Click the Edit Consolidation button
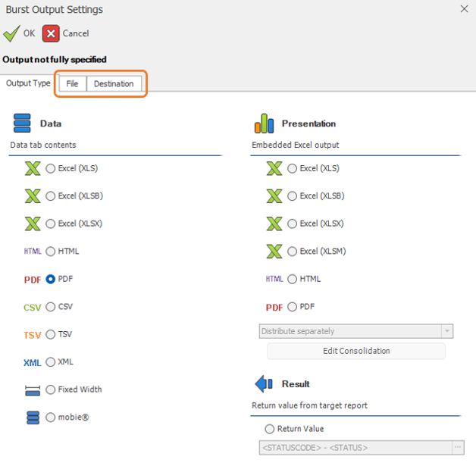 (356, 351)
